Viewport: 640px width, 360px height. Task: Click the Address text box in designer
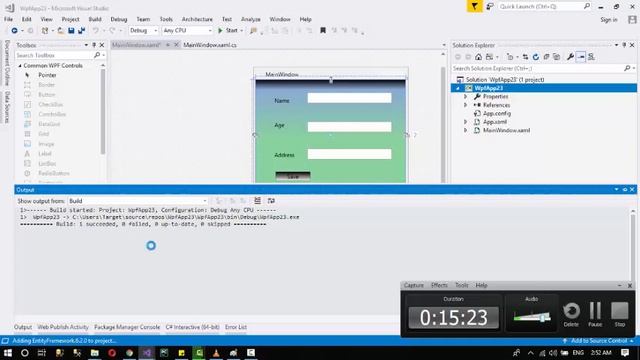(349, 154)
